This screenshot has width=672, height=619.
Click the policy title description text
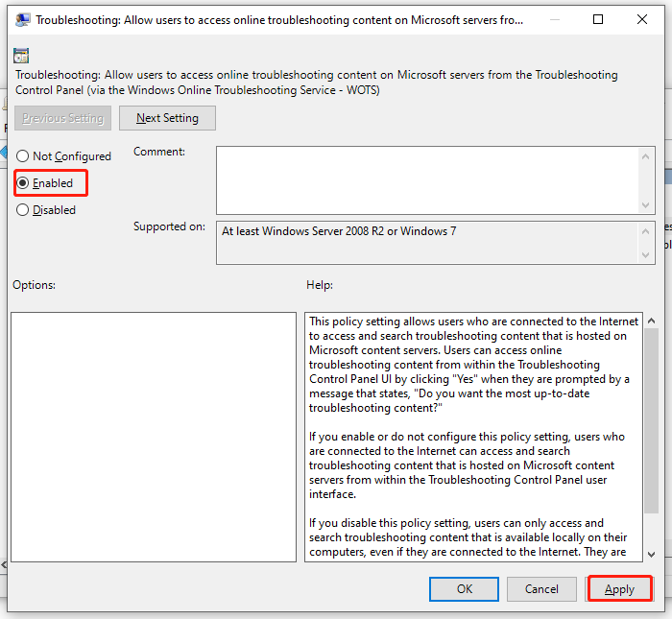[x=317, y=83]
